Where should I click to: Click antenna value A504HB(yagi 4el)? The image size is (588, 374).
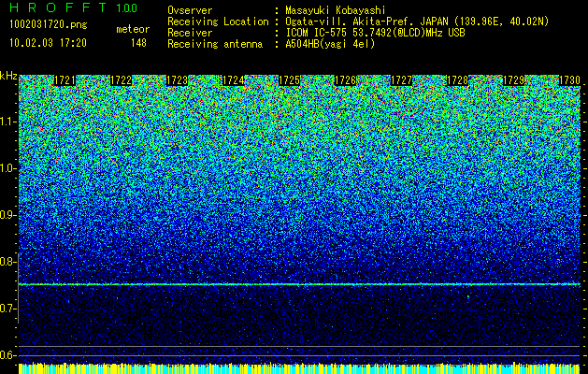click(x=330, y=44)
